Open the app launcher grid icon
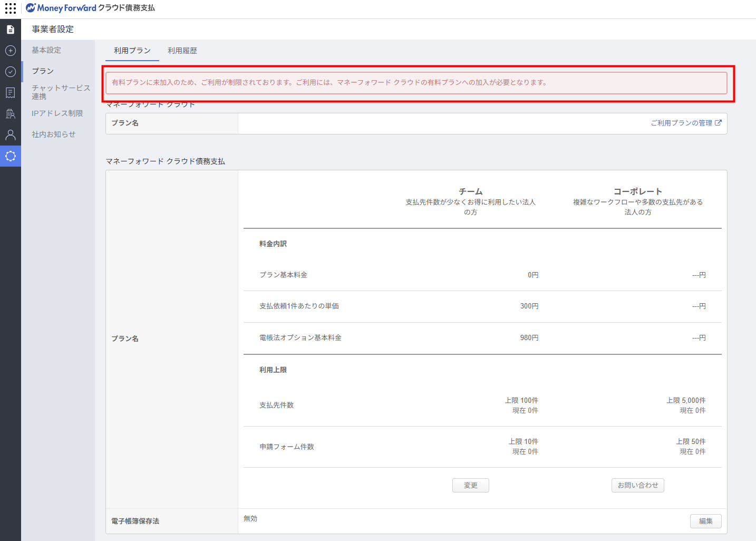This screenshot has height=541, width=756. click(x=11, y=8)
